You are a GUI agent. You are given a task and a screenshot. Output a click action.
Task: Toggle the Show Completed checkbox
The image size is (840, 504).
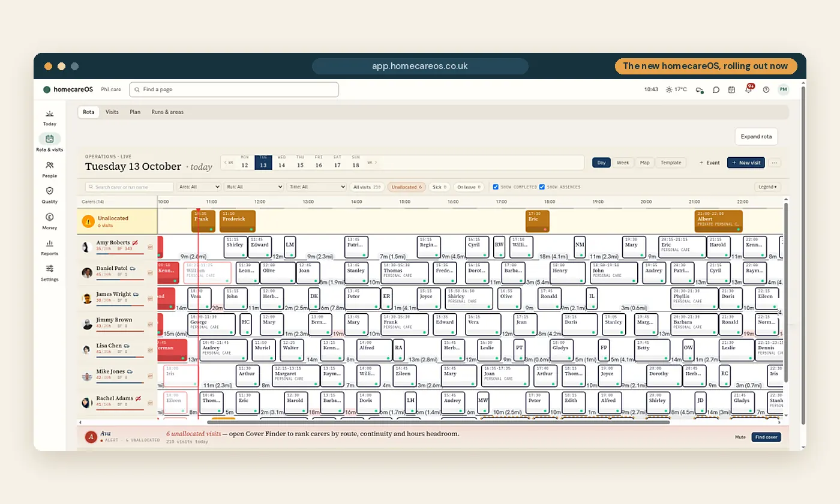496,187
